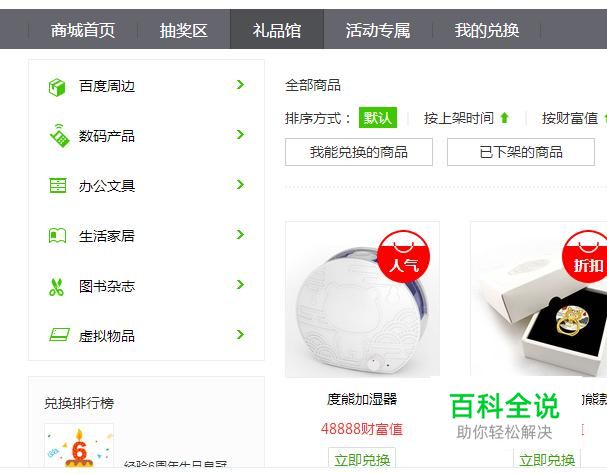Expand the 数码产品 category chevron
Viewport: 607px width, 474px height.
tap(240, 134)
